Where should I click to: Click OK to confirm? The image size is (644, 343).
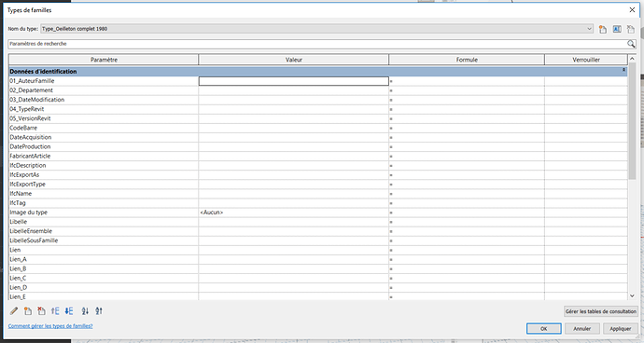click(544, 329)
